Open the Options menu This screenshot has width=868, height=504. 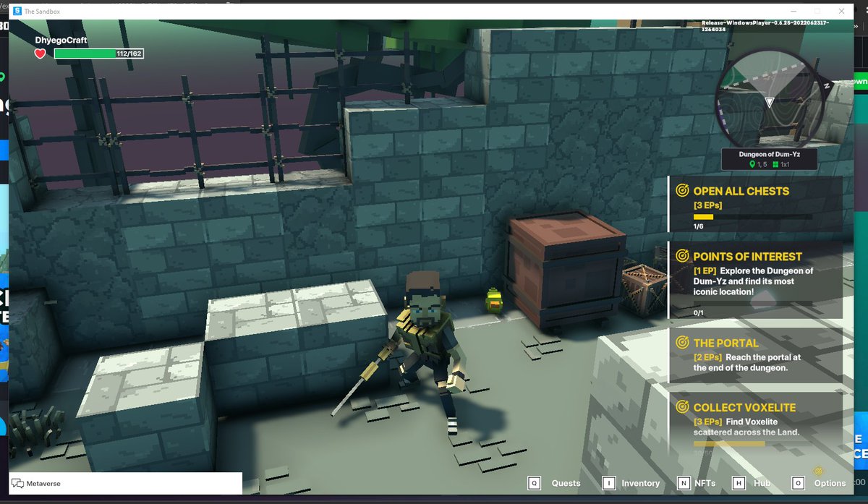[830, 483]
